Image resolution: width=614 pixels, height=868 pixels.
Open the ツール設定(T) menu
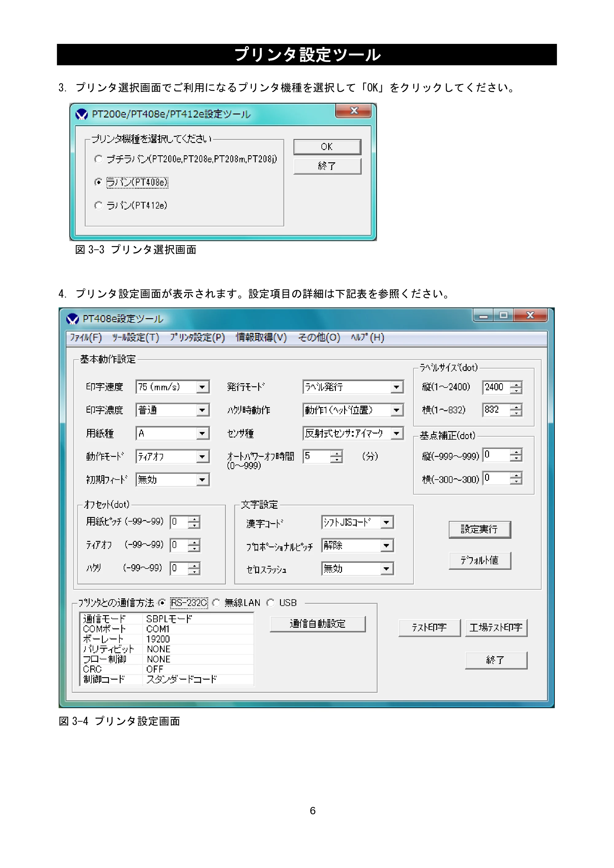click(135, 338)
